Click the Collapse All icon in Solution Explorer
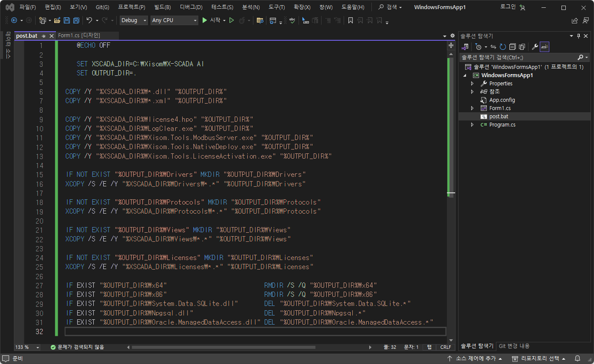 pyautogui.click(x=512, y=46)
